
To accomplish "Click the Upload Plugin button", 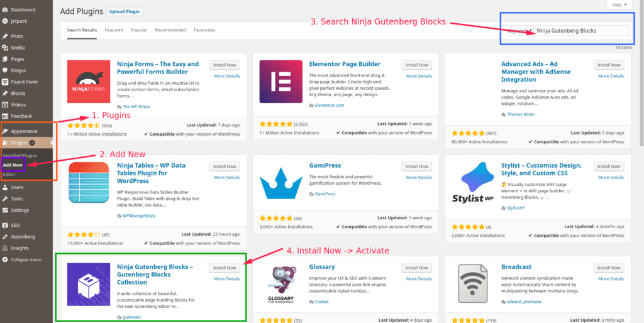I will click(x=125, y=11).
